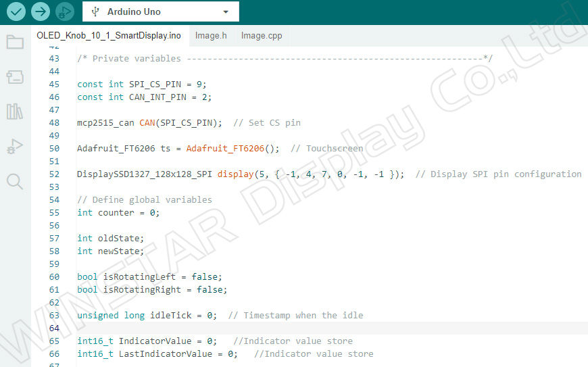The image size is (588, 367).
Task: Click the text 'CAN_INT_PIN = 2;'
Action: (x=170, y=97)
